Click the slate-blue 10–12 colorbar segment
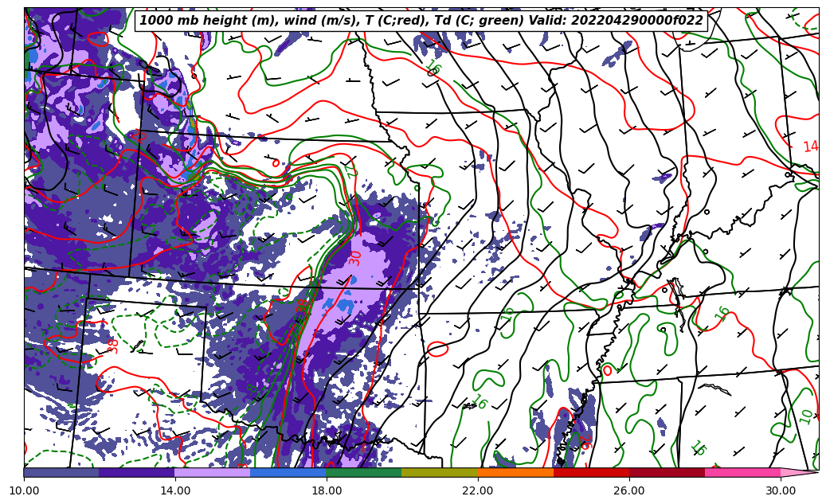 61,472
